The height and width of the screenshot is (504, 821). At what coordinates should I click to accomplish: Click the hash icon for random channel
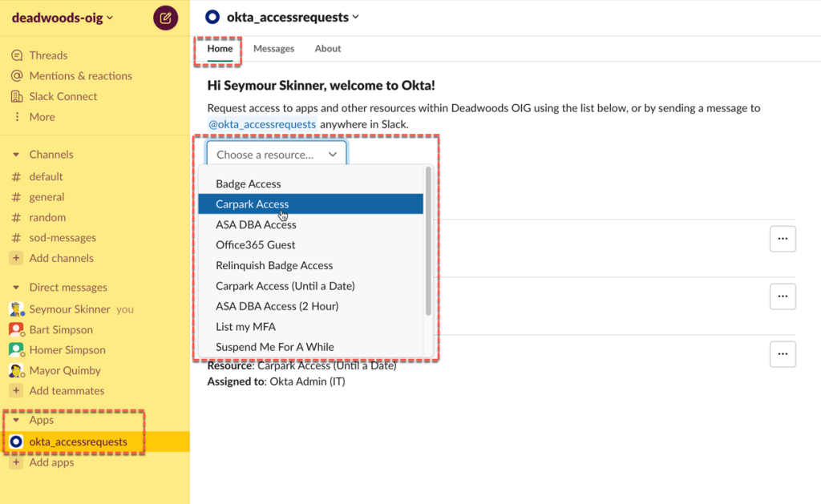[x=16, y=218]
